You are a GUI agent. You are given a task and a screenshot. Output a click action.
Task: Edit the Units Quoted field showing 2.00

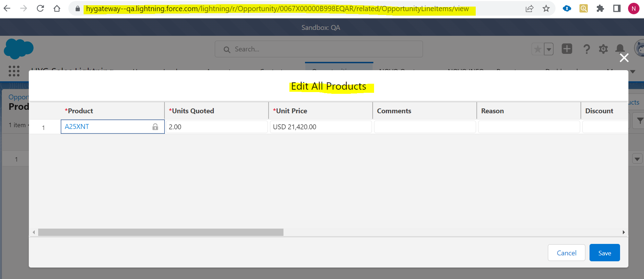point(217,127)
